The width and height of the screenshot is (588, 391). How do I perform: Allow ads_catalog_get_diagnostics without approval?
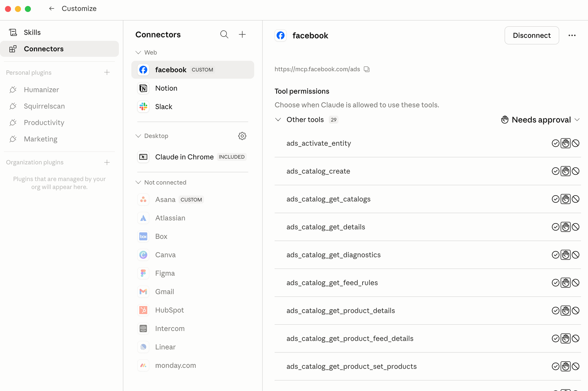point(555,255)
